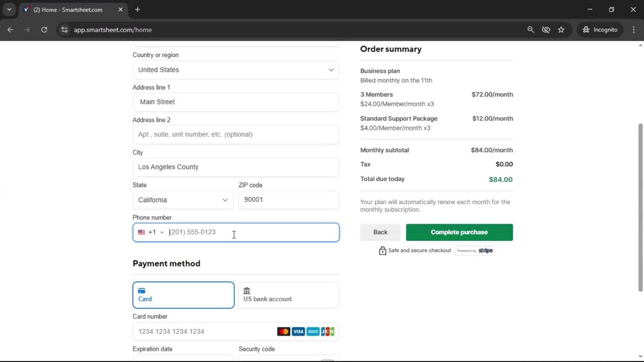The height and width of the screenshot is (362, 644).
Task: Click the Complete purchase button
Action: point(459,232)
